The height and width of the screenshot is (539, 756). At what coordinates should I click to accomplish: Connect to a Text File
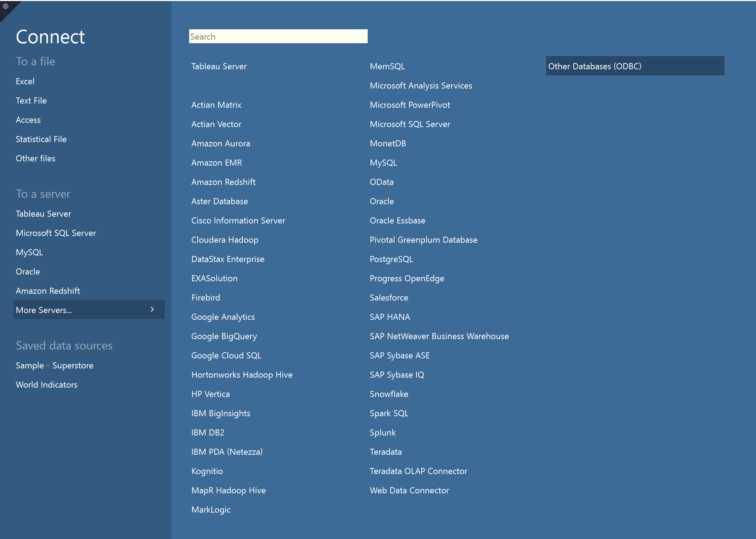click(31, 100)
